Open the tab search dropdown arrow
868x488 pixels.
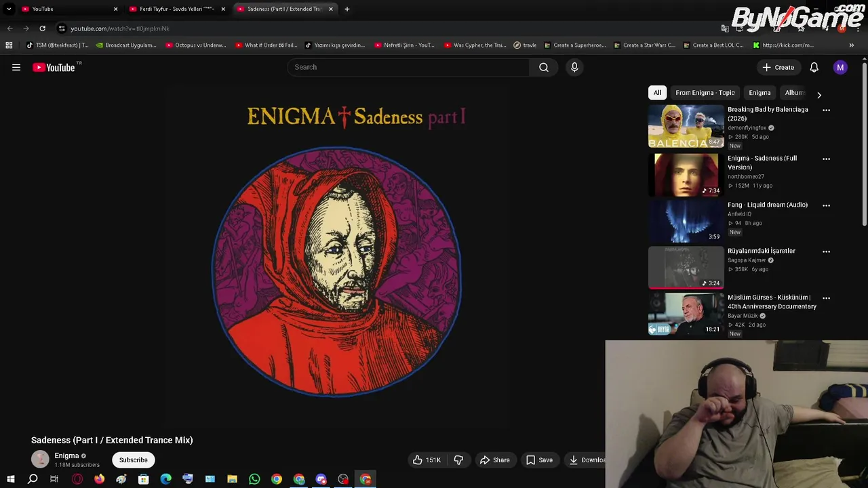tap(9, 9)
